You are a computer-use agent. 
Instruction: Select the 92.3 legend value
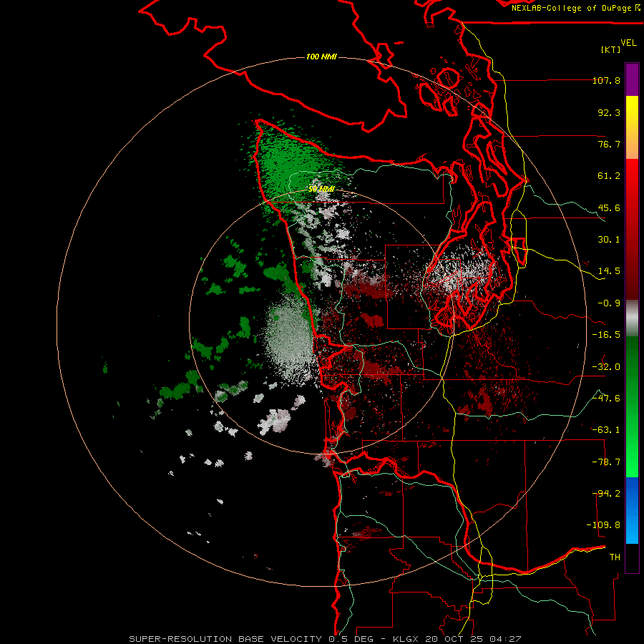609,112
